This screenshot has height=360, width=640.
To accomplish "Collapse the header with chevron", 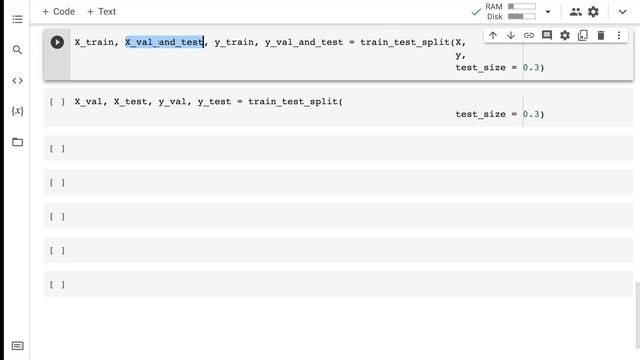I will (622, 12).
